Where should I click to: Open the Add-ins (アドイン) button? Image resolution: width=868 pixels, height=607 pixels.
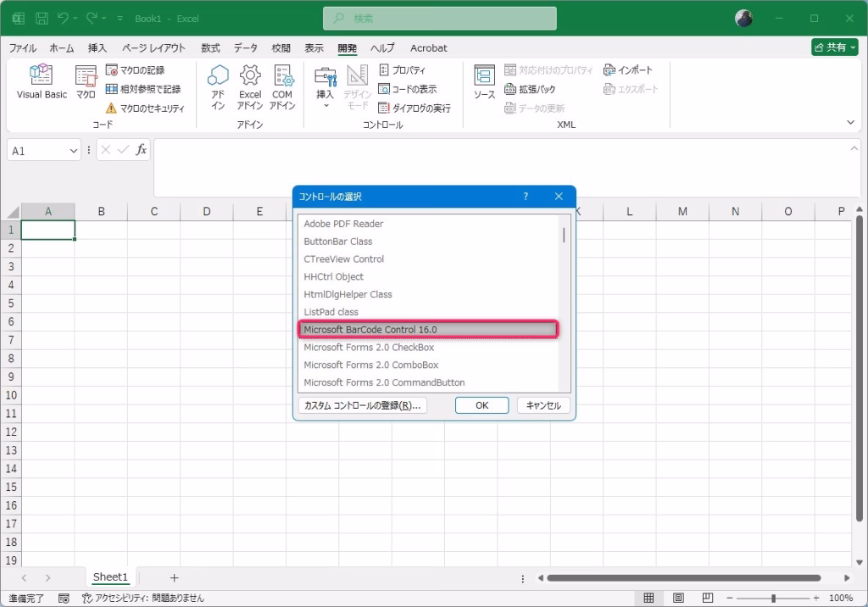point(218,87)
